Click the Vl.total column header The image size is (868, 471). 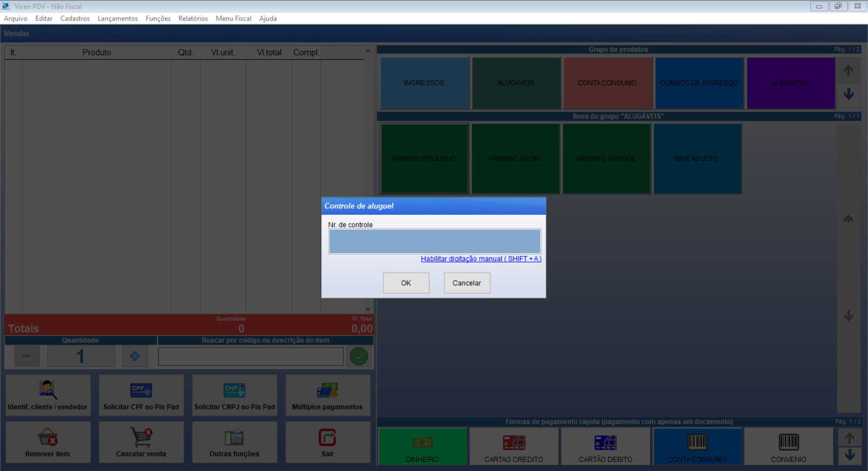click(269, 52)
